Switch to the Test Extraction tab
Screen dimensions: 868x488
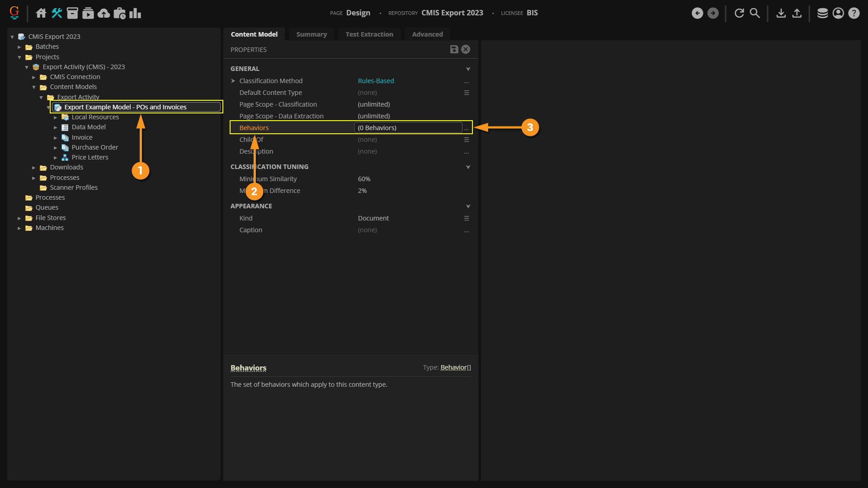click(369, 34)
